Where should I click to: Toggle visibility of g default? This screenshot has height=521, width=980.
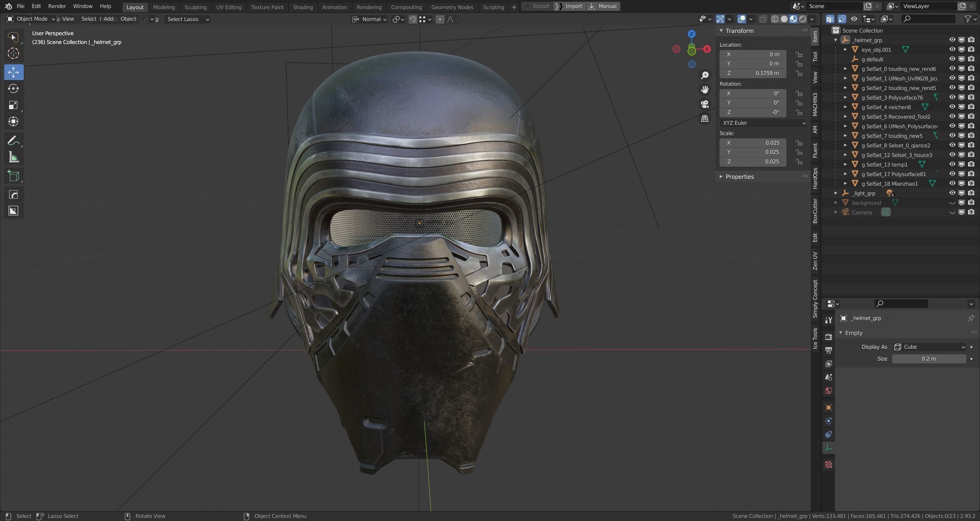[x=952, y=59]
